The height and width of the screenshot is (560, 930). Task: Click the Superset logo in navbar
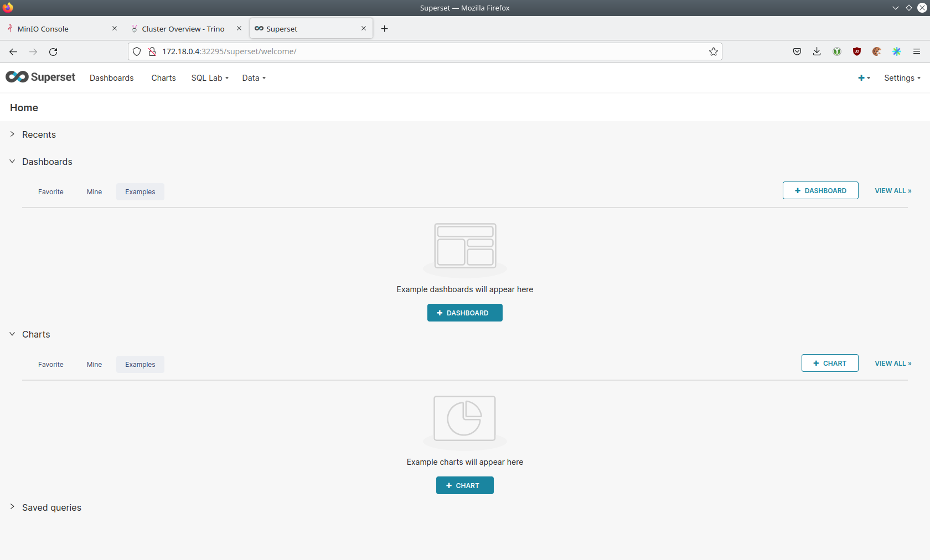tap(40, 77)
